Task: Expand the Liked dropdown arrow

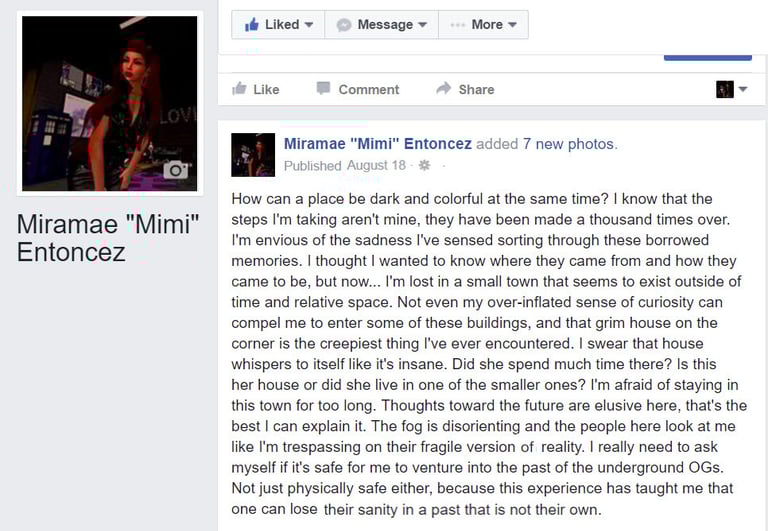Action: 309,24
